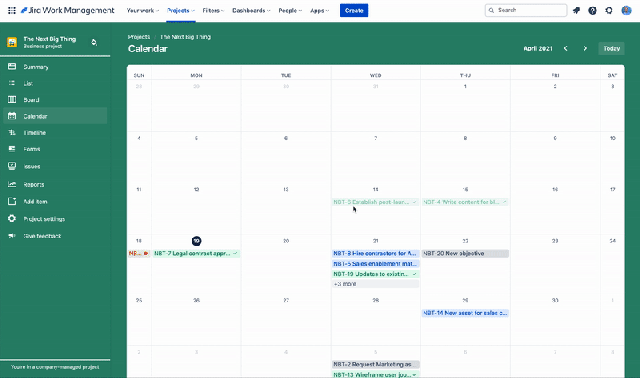640x378 pixels.
Task: Click the Project settings gear icon
Action: pyautogui.click(x=12, y=218)
